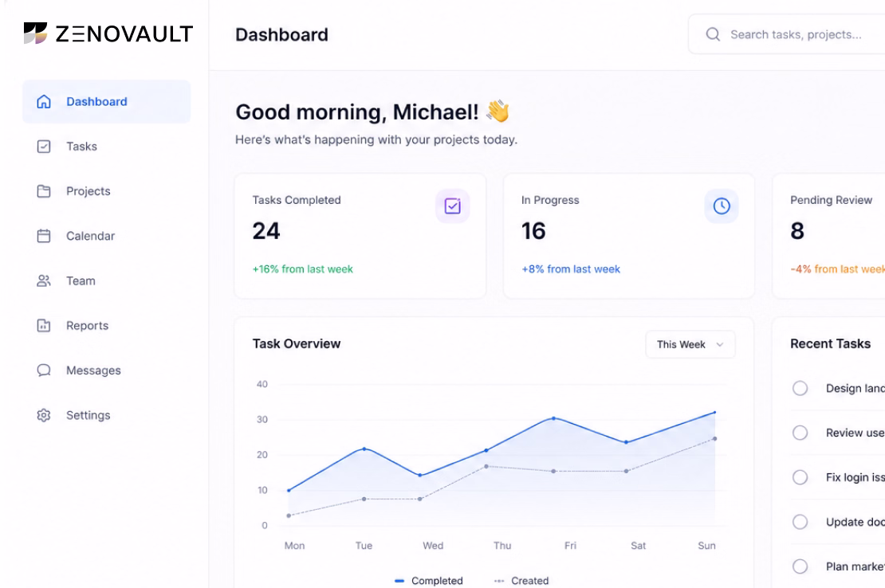Click the In Progress card
This screenshot has width=885, height=588.
629,236
